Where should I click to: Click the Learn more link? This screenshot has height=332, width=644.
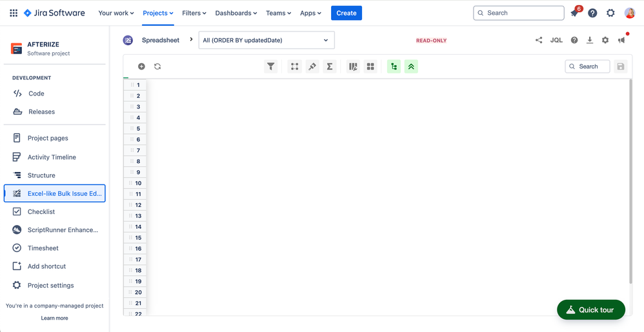tap(55, 318)
